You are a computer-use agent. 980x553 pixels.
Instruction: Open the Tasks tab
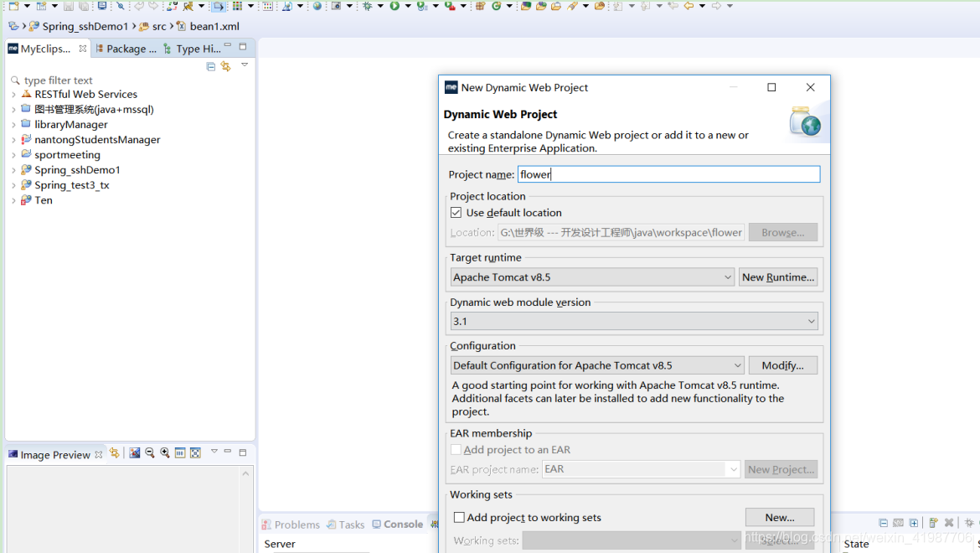coord(346,525)
